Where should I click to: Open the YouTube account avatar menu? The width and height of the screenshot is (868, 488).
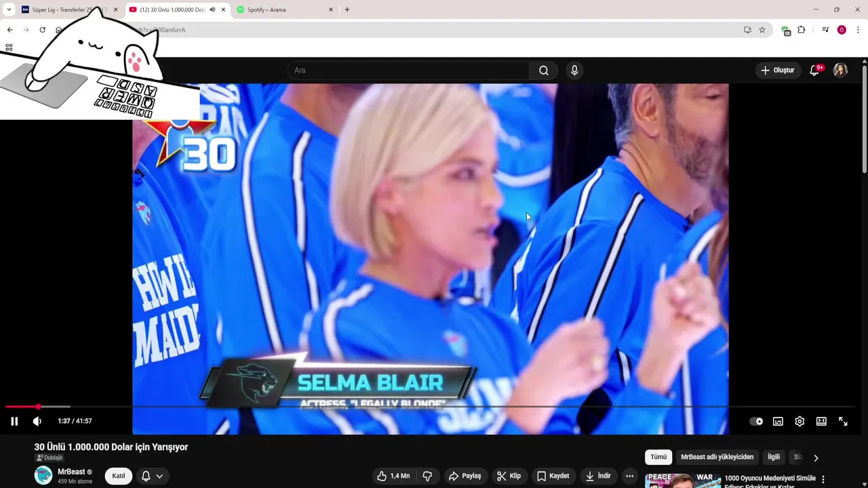840,70
